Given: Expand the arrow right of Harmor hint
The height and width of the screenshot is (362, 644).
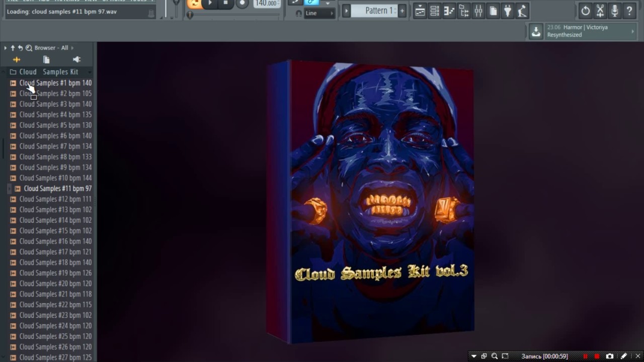Looking at the screenshot, I should (x=633, y=31).
